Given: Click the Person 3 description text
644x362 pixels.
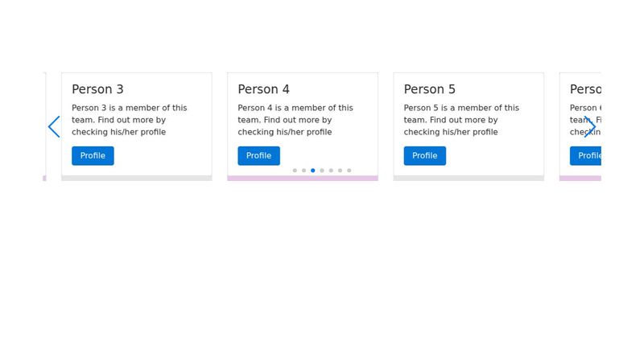Looking at the screenshot, I should tap(129, 120).
